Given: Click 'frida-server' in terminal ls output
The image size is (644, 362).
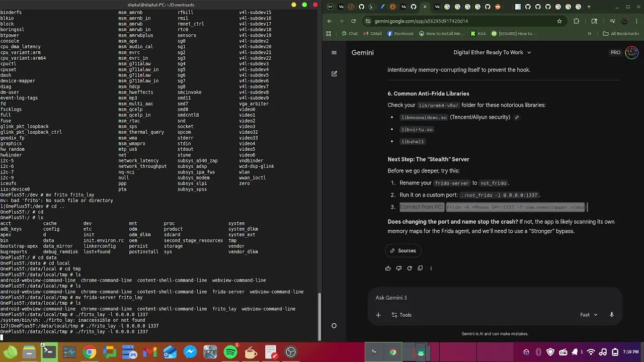Looking at the screenshot, I should (x=228, y=292).
